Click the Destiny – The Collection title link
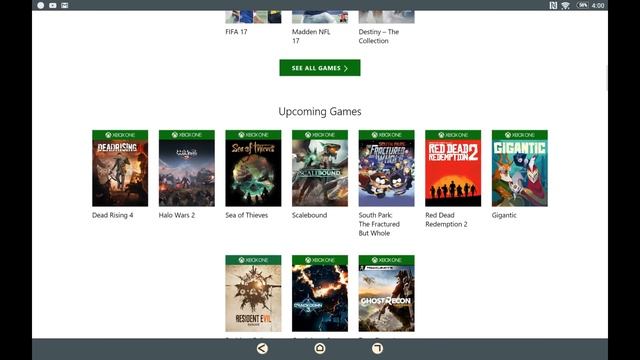This screenshot has width=640, height=360. (379, 36)
